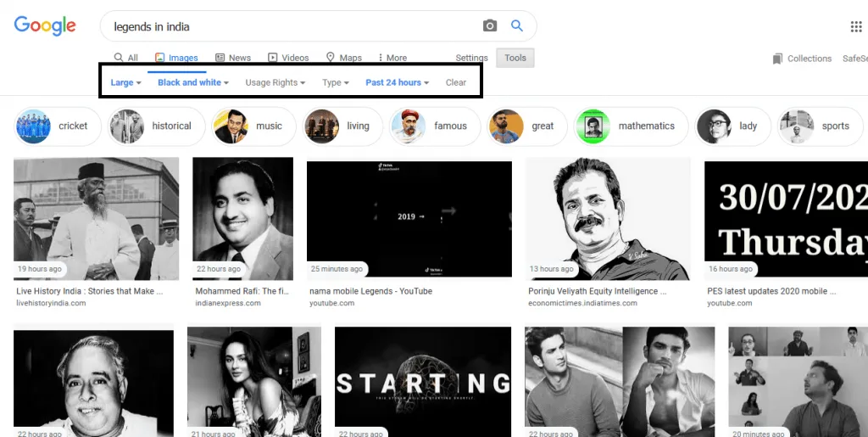Open the STARTING stream image thumbnail
Screen dimensions: 868x437
(x=423, y=382)
